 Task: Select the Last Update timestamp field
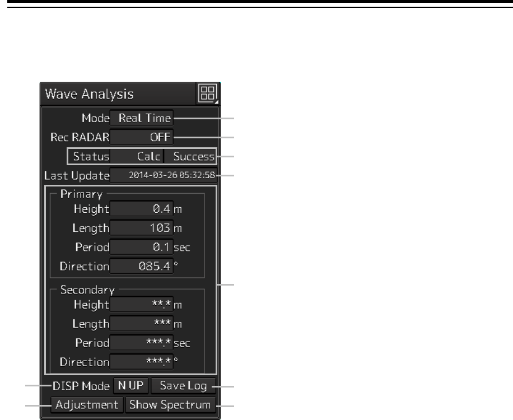click(x=163, y=175)
